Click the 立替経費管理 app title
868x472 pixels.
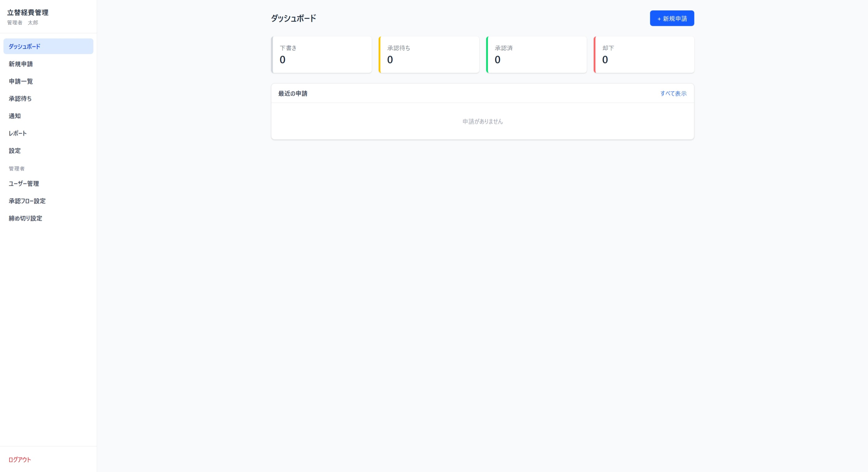[28, 13]
